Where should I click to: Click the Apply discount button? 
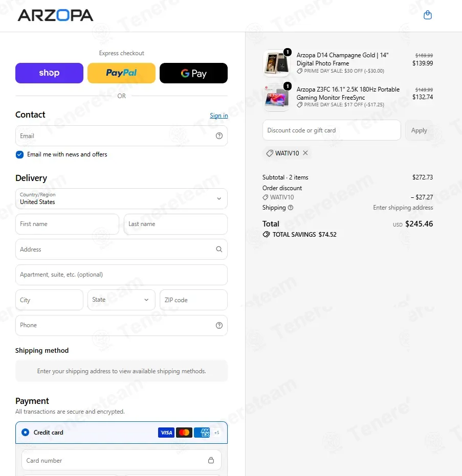click(419, 130)
